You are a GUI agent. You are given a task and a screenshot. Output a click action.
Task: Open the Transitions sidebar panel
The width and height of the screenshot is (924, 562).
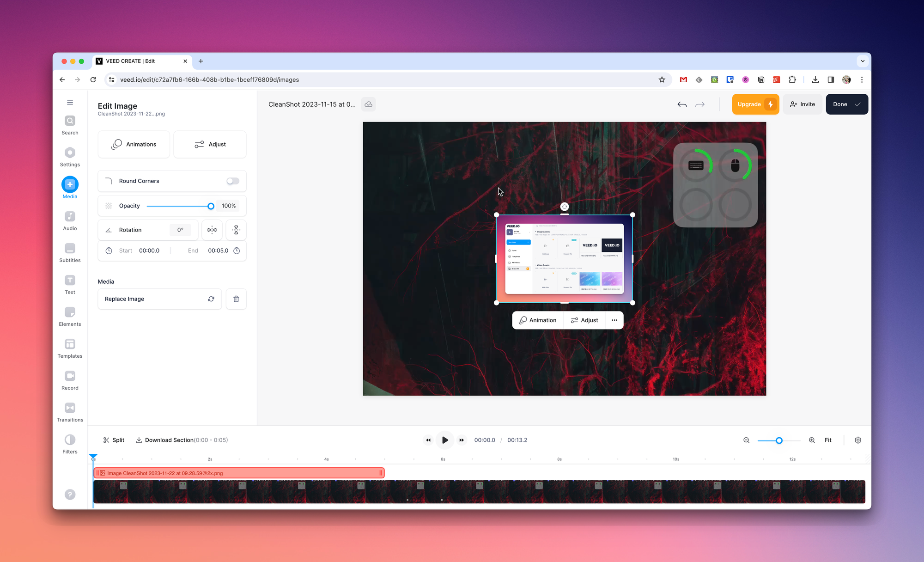click(x=70, y=412)
